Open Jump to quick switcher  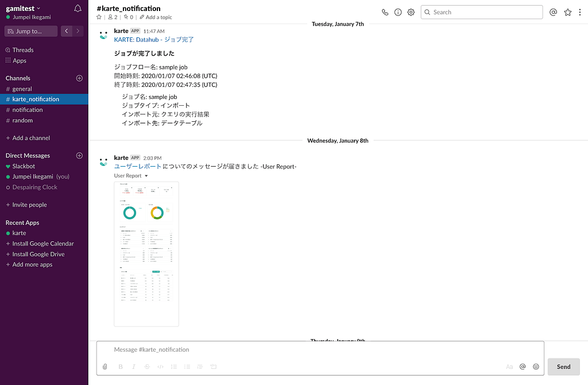point(31,31)
